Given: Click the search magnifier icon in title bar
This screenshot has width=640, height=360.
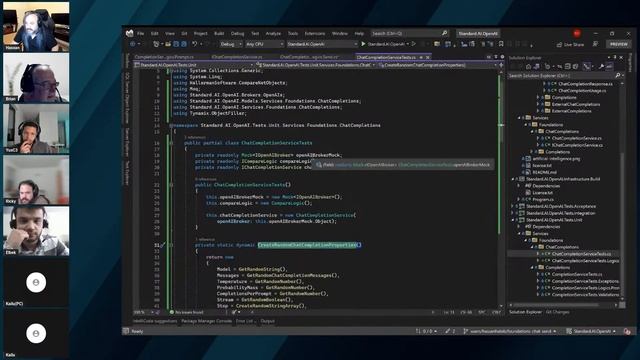Looking at the screenshot, I should click(x=444, y=33).
